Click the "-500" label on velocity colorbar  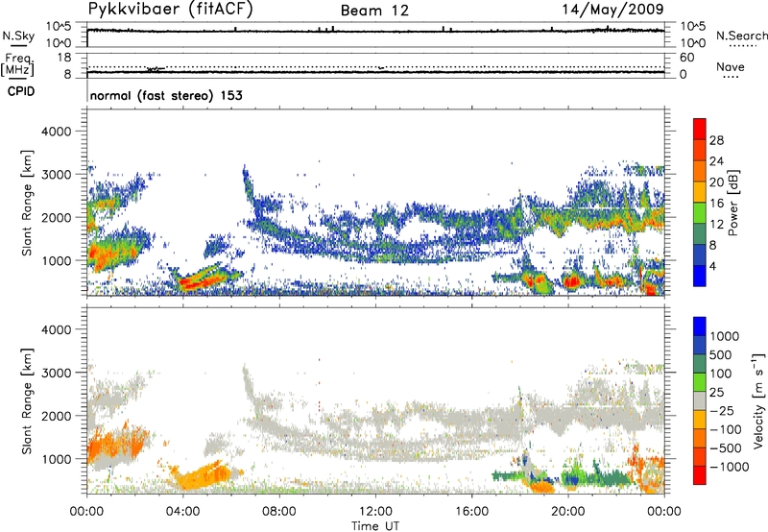pyautogui.click(x=726, y=447)
